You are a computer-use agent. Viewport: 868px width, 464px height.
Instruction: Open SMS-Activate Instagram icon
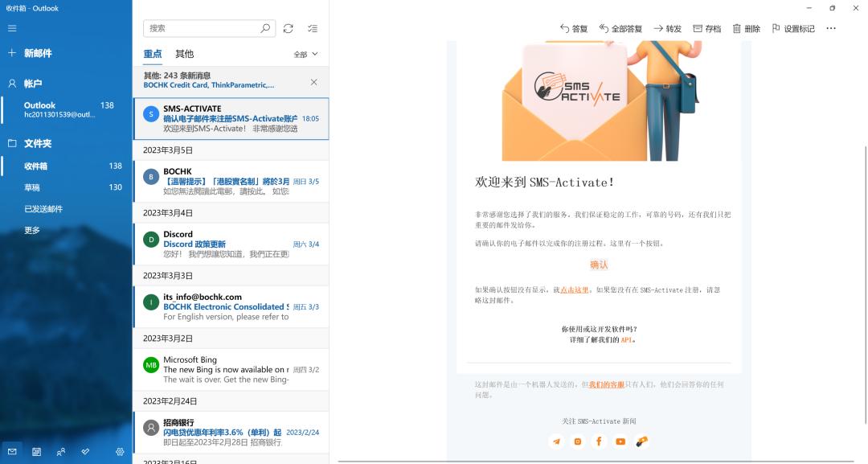pos(577,441)
